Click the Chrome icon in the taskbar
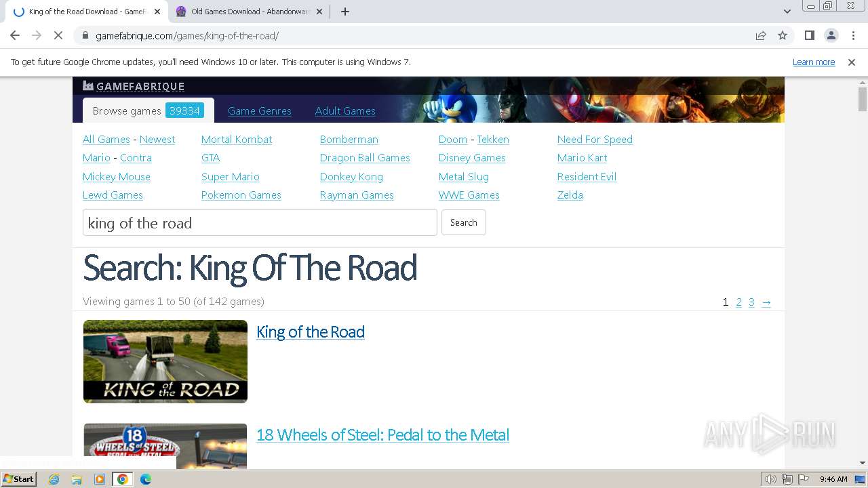The height and width of the screenshot is (488, 868). pos(123,479)
